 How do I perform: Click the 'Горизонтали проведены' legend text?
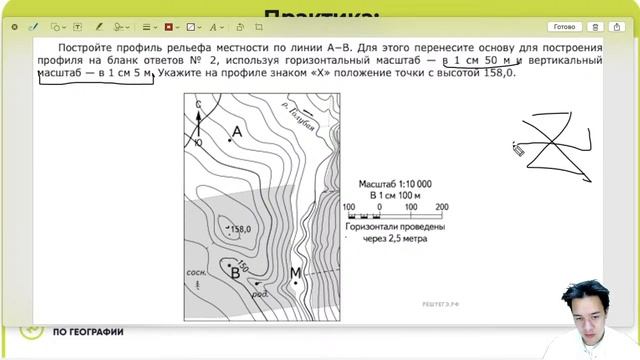(x=395, y=227)
